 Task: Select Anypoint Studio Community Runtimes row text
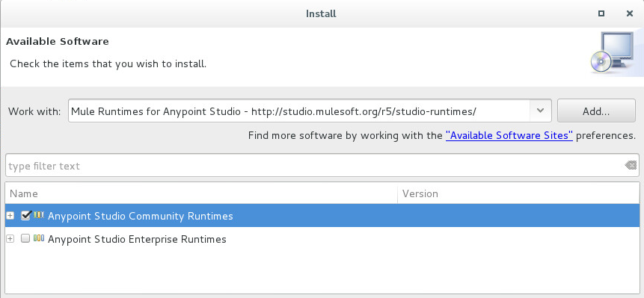click(141, 216)
